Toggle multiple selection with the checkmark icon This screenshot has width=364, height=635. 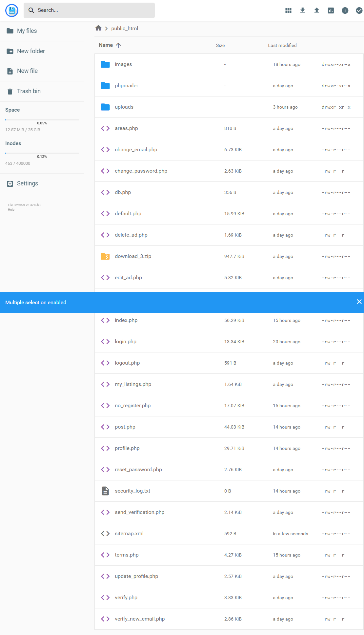click(x=359, y=11)
